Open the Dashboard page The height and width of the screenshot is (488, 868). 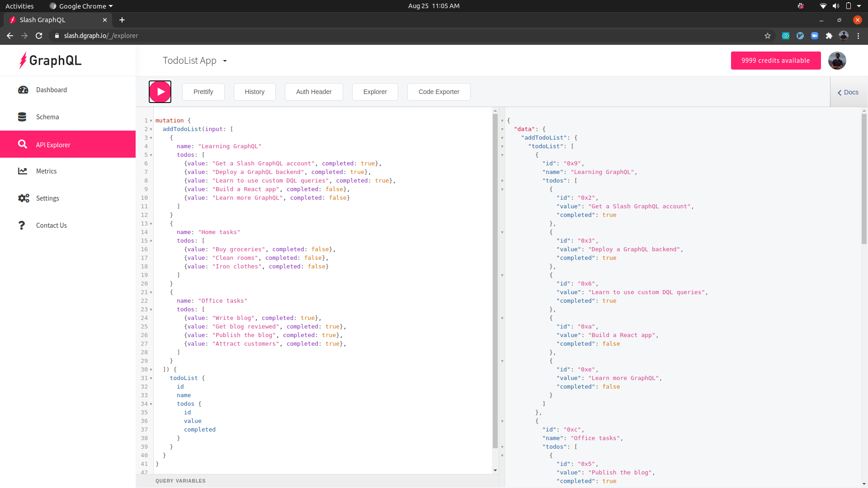point(68,90)
